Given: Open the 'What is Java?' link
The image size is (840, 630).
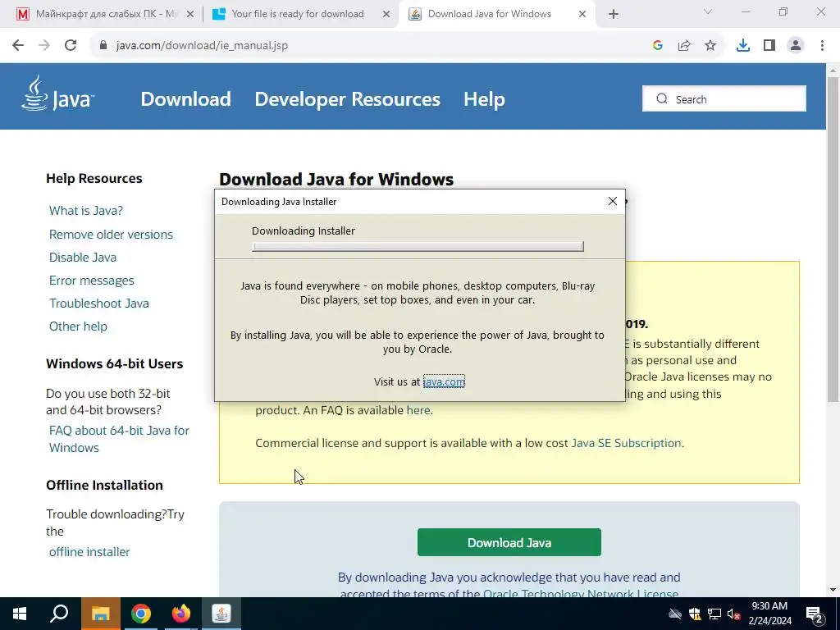Looking at the screenshot, I should (x=86, y=211).
